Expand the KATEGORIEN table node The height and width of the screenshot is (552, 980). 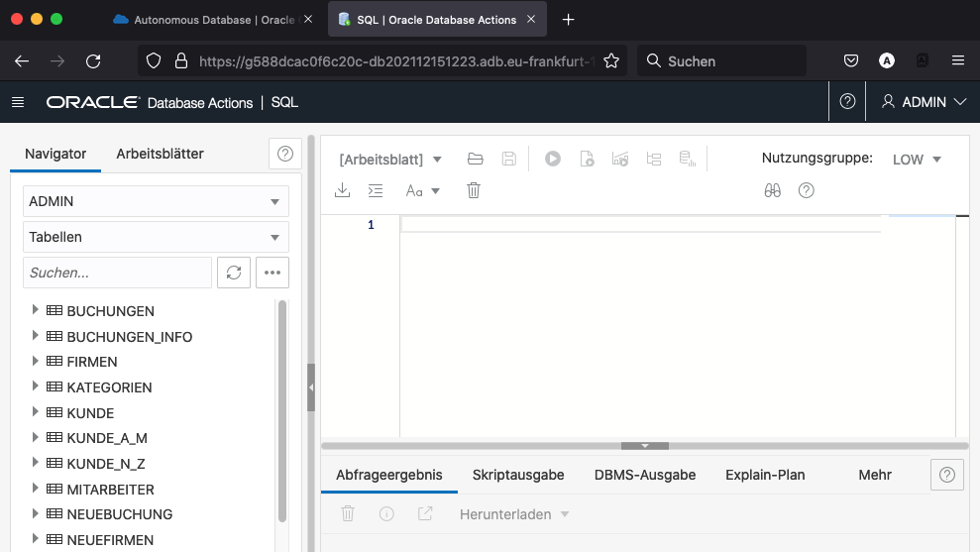tap(35, 386)
